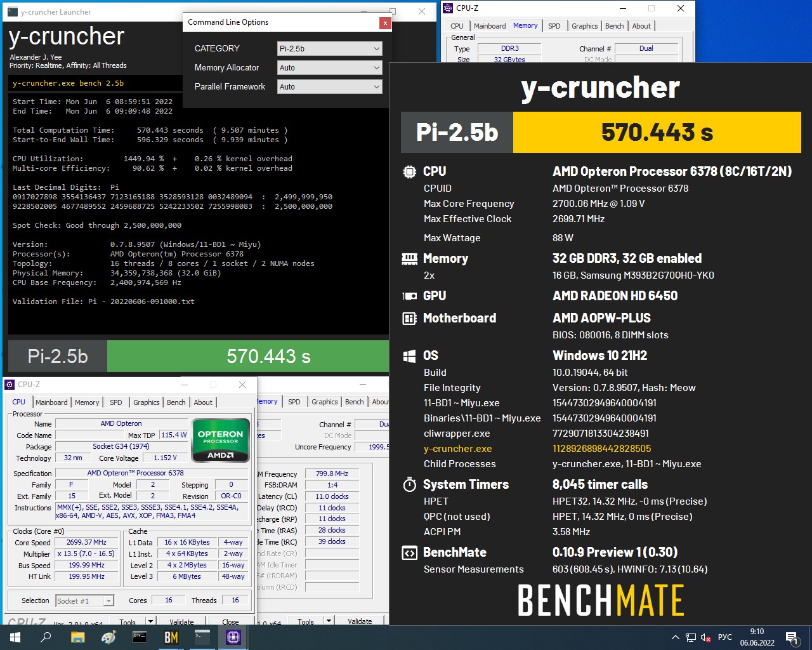Switch to the Command Prompt taskbar icon

click(x=140, y=637)
